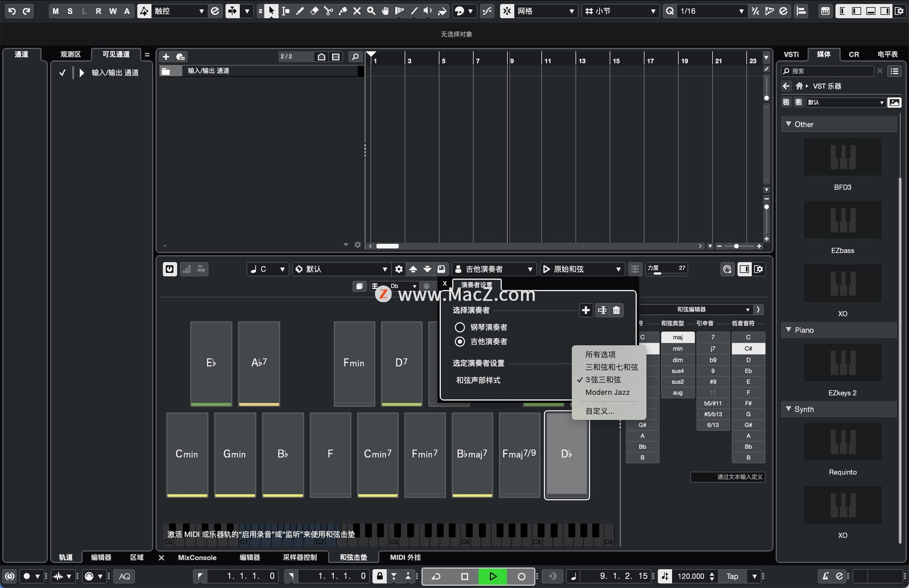Click the 通过文本输入定义 button

(x=728, y=477)
